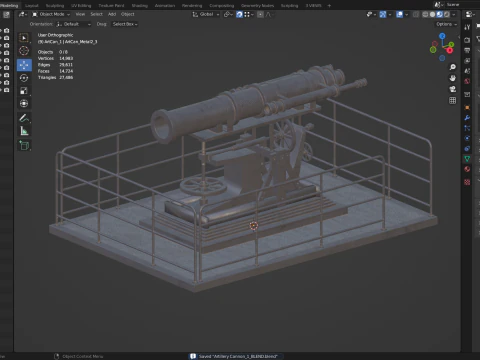This screenshot has width=480, height=360.
Task: Open Object Constraints properties tab
Action: 467,148
